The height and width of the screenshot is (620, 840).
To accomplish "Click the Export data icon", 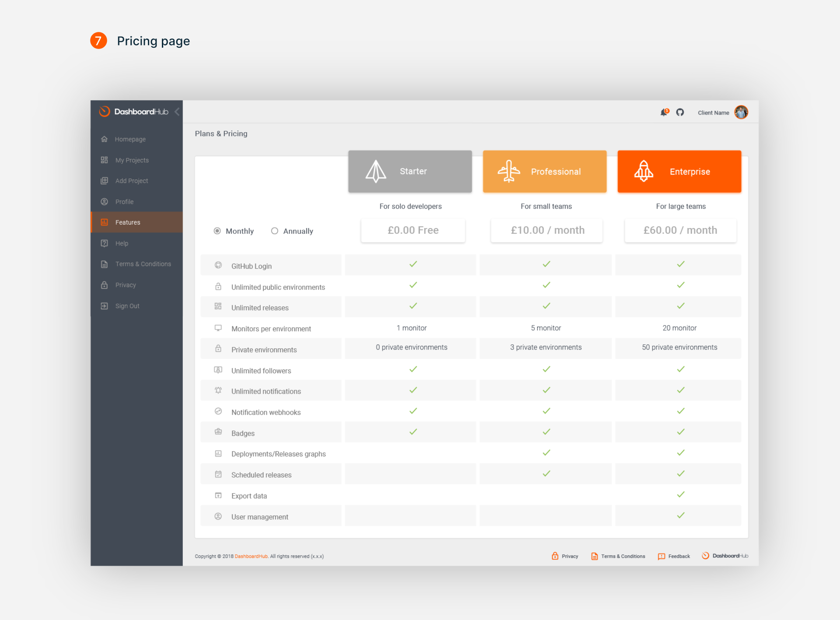I will tap(218, 495).
